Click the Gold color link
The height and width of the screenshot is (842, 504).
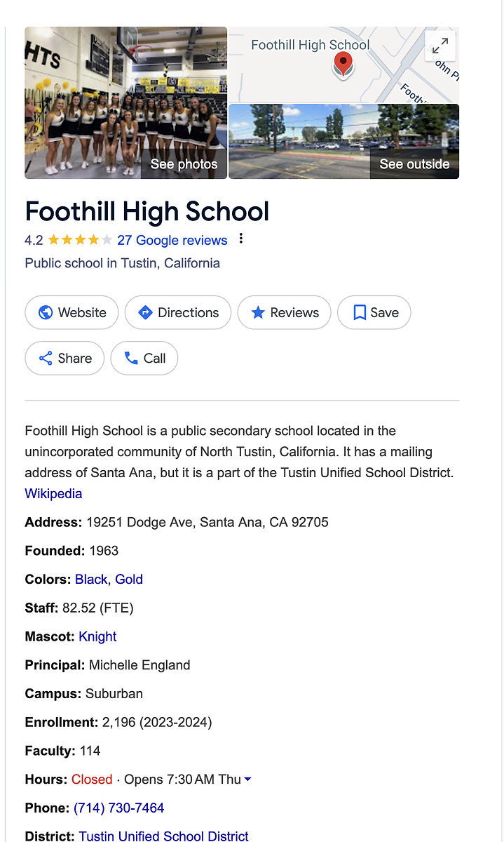coord(129,580)
